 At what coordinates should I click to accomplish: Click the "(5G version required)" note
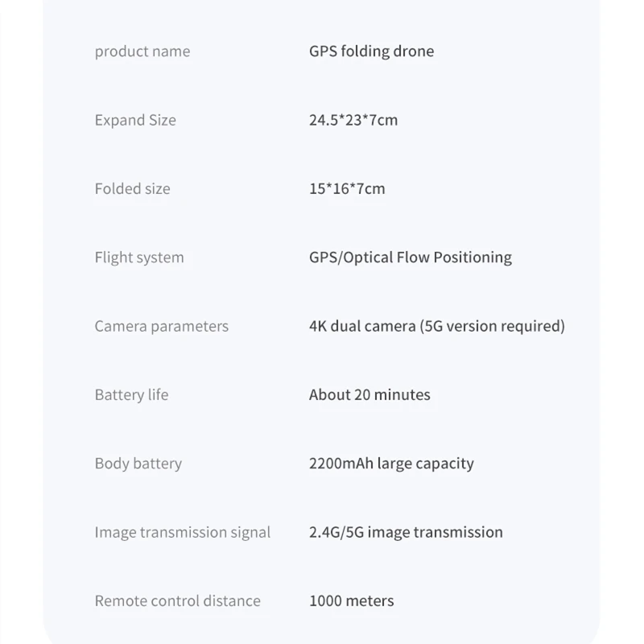493,326
